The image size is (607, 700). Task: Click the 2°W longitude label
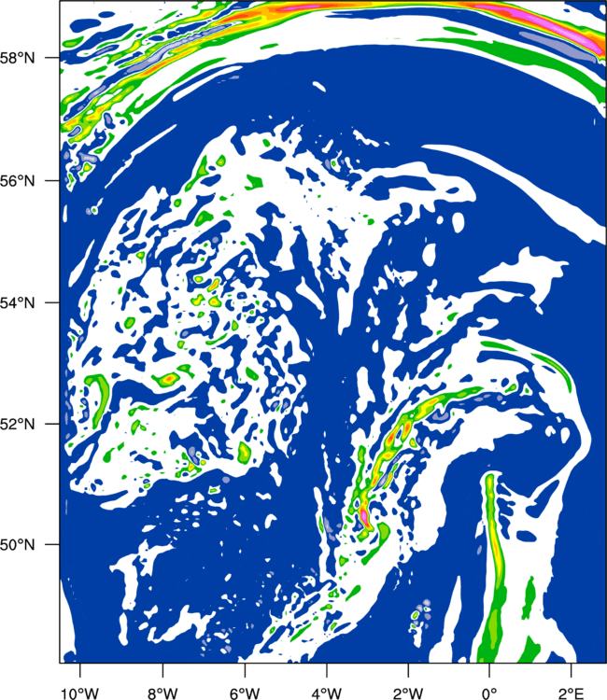[408, 693]
